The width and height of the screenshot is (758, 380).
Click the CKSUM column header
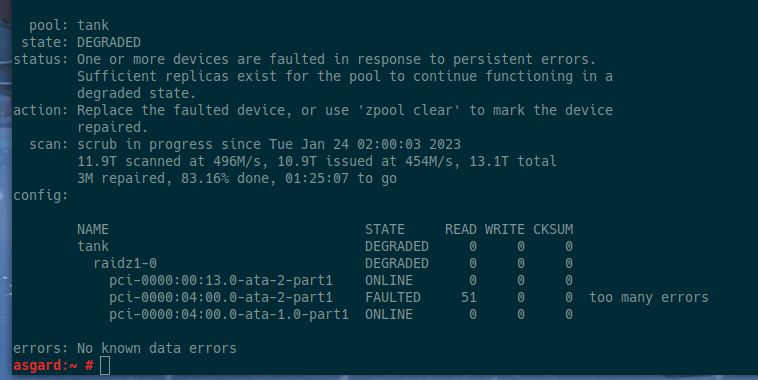click(553, 229)
